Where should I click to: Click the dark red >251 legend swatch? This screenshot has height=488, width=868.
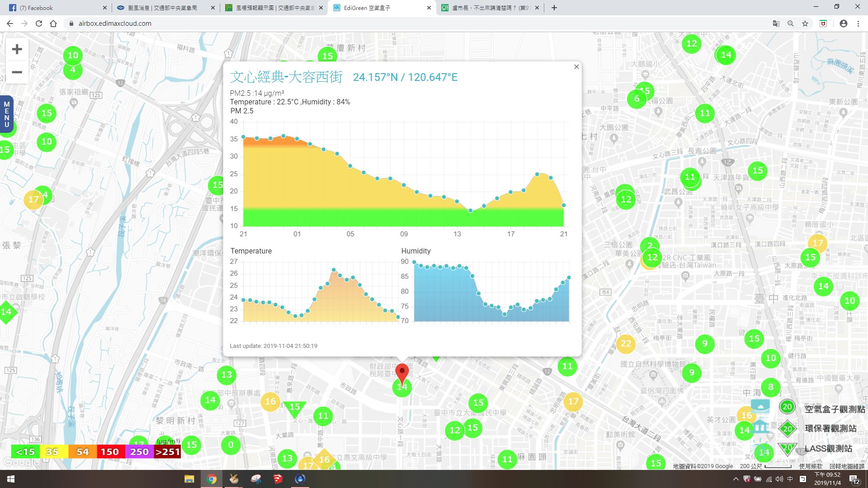click(167, 451)
